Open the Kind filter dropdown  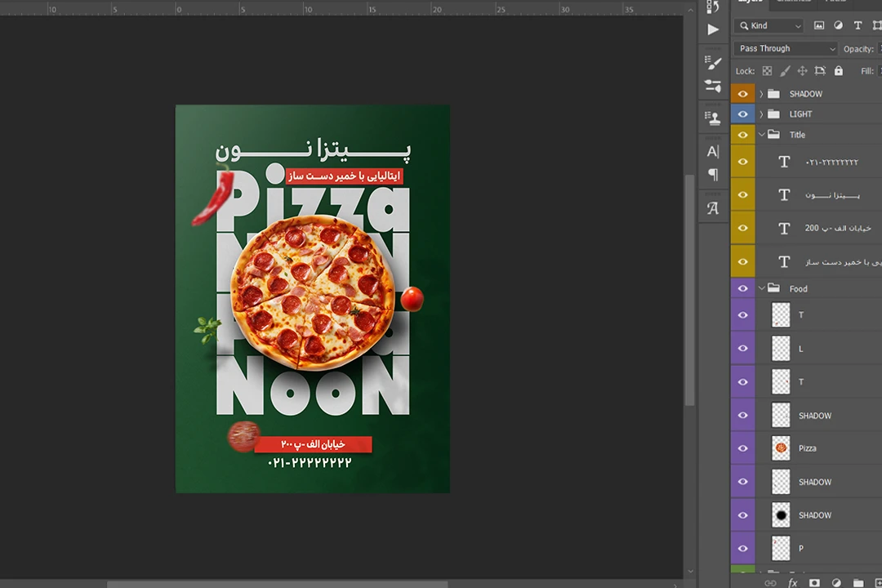[x=769, y=25]
